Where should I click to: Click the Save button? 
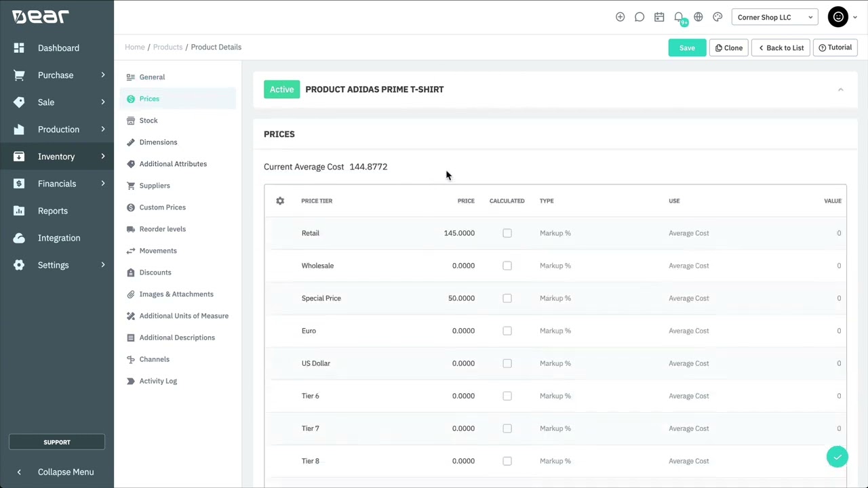[x=687, y=47]
